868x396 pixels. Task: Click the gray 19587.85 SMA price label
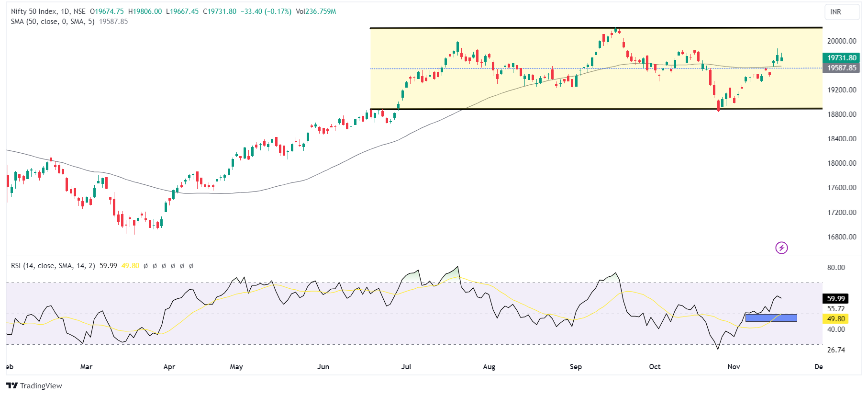[x=842, y=68]
